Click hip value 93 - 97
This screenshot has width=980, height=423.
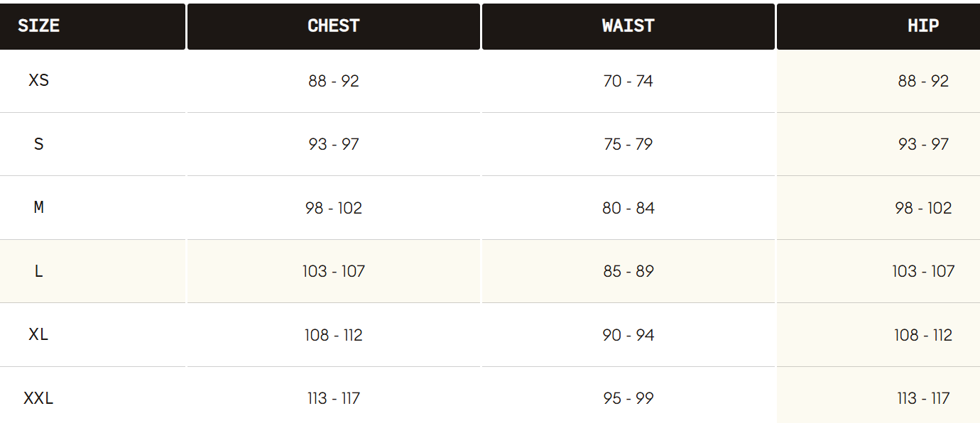[x=923, y=144]
